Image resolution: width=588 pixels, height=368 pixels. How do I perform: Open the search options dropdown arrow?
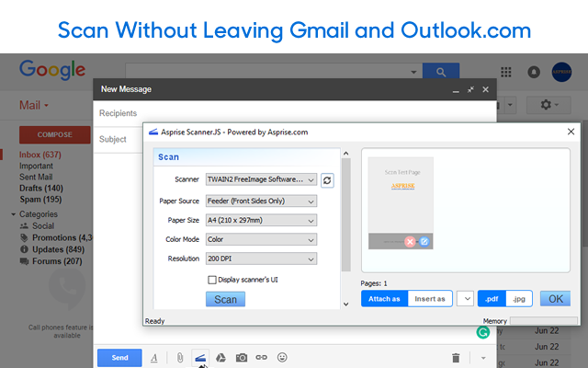tap(413, 72)
